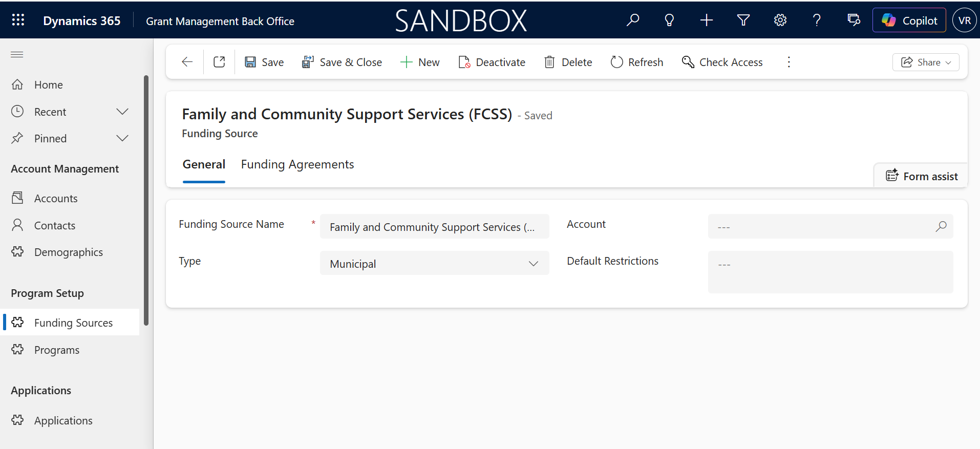
Task: Expand the Pinned section chevron
Action: (x=122, y=138)
